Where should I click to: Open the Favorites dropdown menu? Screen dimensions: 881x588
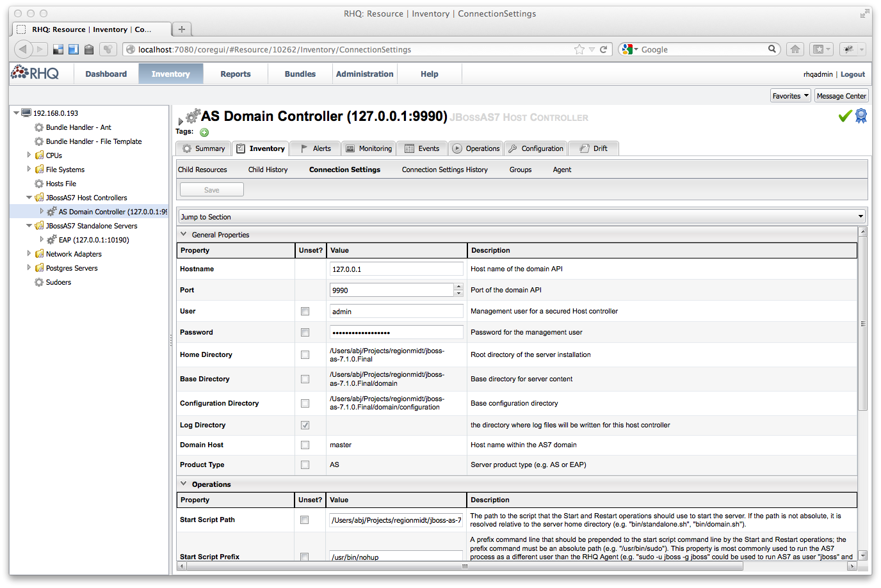pos(791,96)
